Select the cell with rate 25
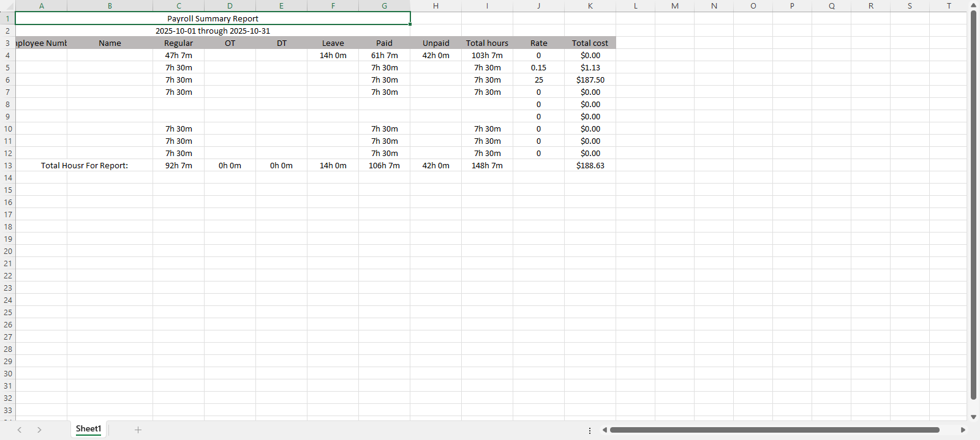The image size is (980, 440). pos(538,80)
